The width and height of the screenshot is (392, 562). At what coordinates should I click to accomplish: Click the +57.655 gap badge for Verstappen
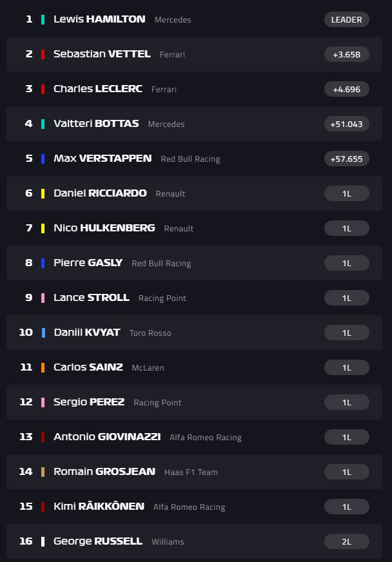click(346, 159)
